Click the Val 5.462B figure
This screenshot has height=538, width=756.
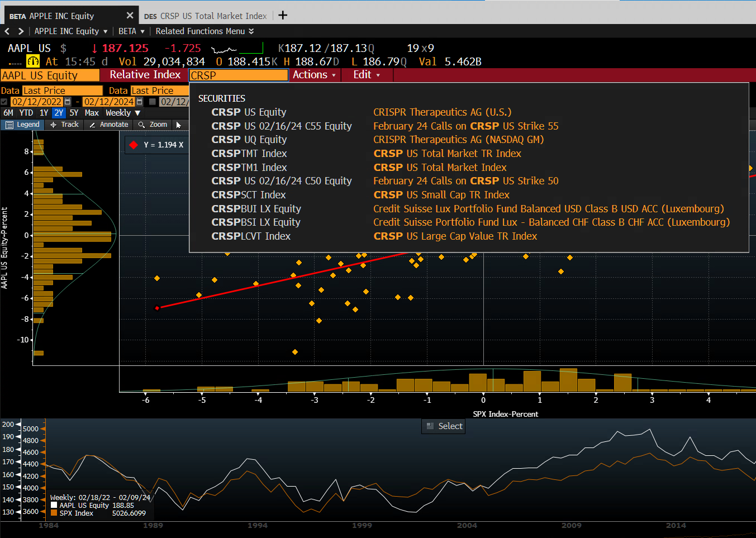point(450,61)
